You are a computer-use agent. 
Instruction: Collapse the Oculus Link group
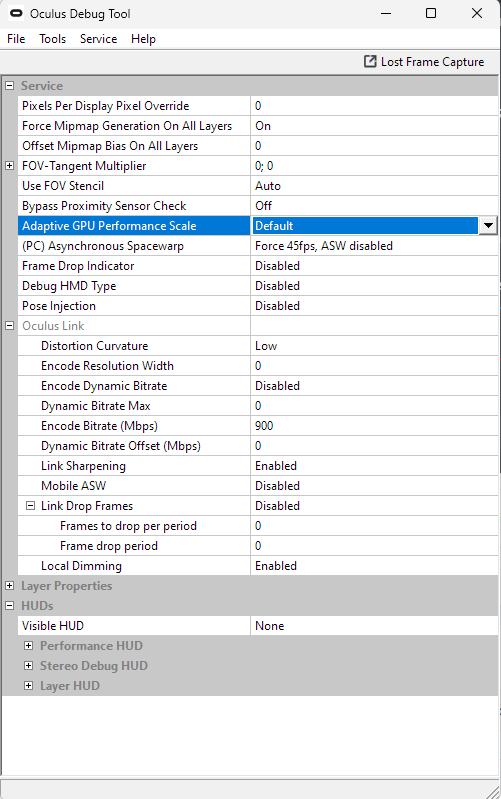pyautogui.click(x=9, y=326)
